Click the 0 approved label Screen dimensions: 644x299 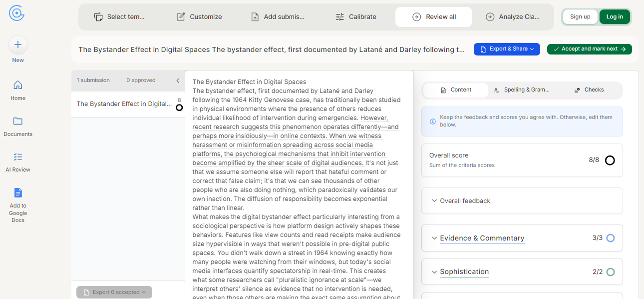click(141, 80)
